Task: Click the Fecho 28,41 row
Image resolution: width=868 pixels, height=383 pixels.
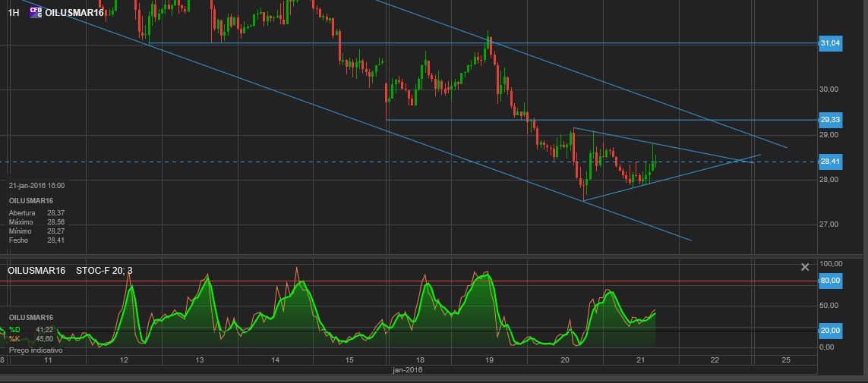Action: [x=36, y=240]
